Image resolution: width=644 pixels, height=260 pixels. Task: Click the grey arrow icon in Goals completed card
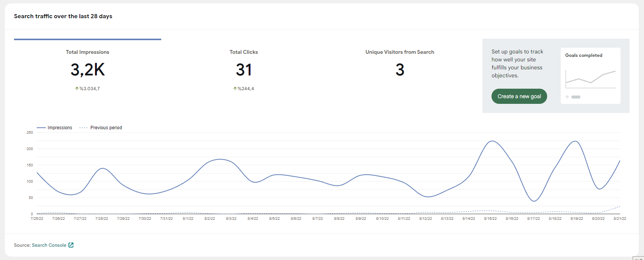(567, 97)
